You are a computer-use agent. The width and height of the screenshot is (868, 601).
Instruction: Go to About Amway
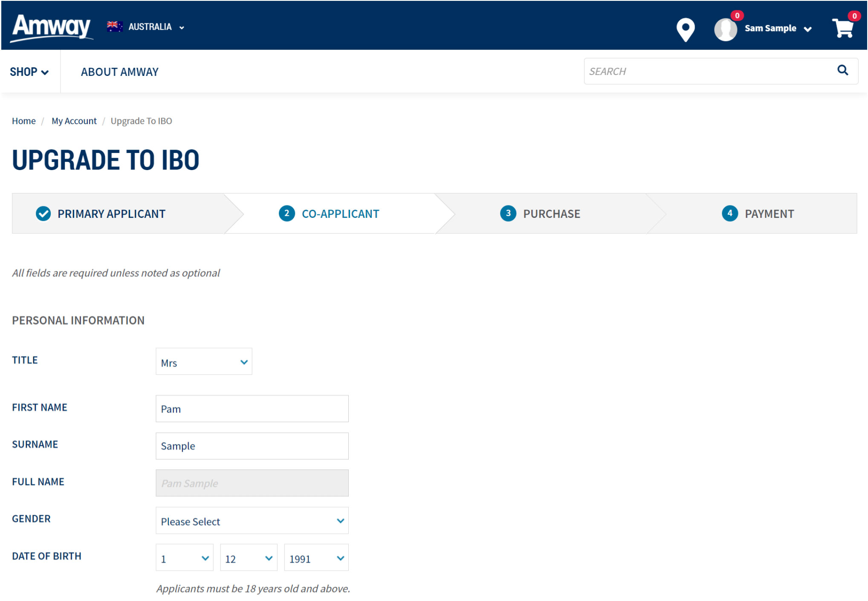point(120,72)
